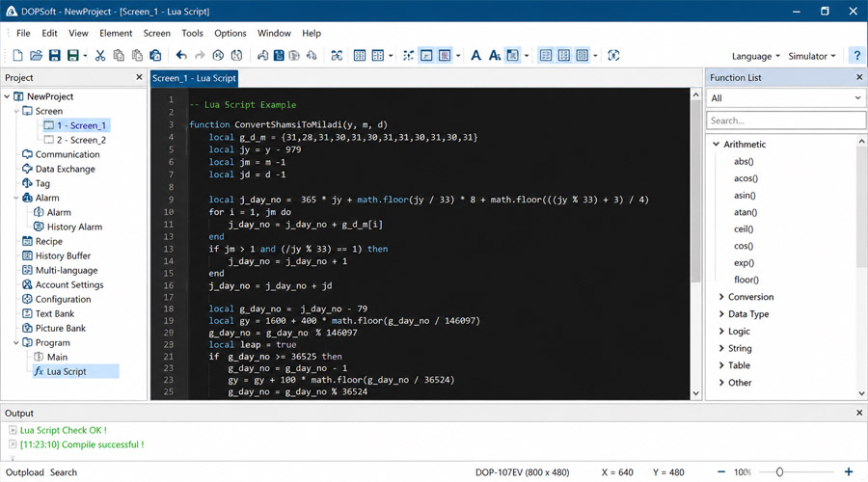Click the code editor vertical scrollbar
The height and width of the screenshot is (482, 868).
click(695, 191)
